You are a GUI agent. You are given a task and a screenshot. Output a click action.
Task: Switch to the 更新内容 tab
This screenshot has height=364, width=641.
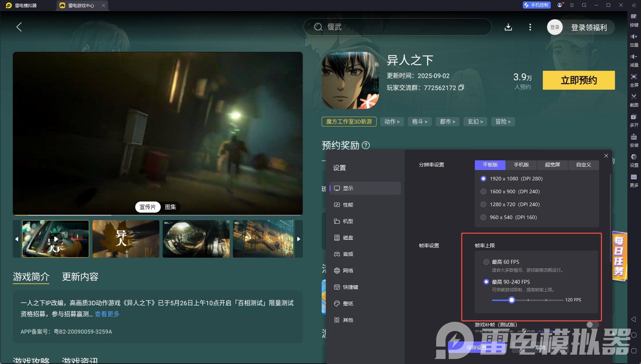click(80, 277)
